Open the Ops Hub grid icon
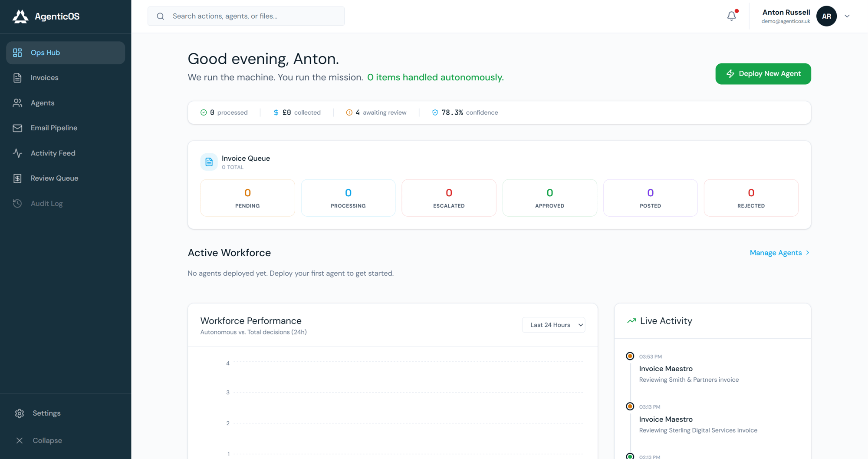This screenshot has height=459, width=868. point(17,53)
